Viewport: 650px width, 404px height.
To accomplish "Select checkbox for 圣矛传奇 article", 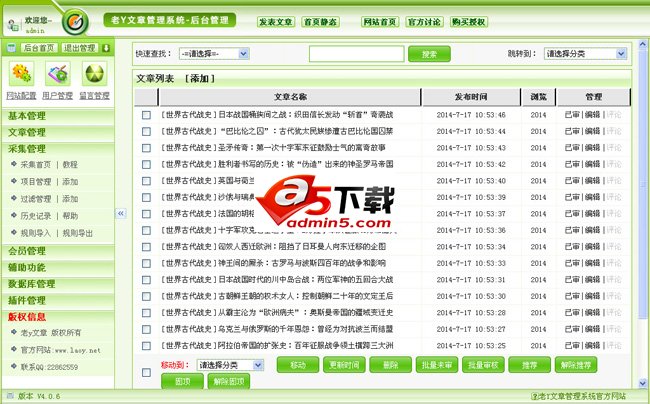I will [146, 148].
